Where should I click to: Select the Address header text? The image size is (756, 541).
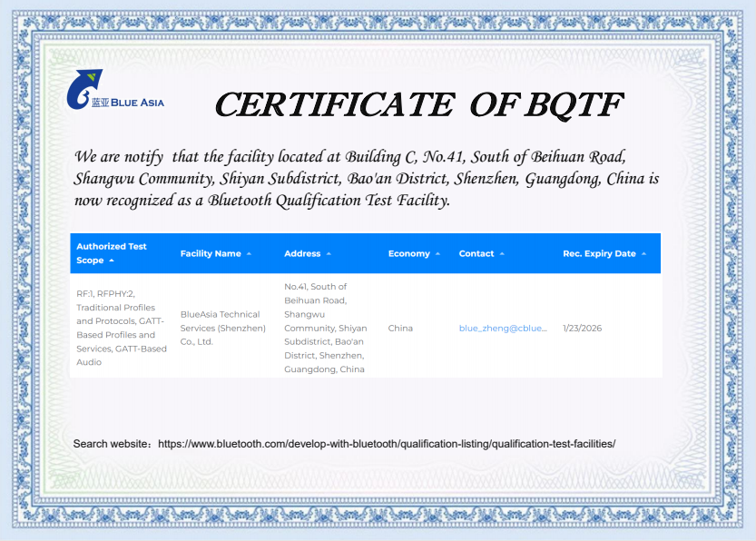(302, 253)
